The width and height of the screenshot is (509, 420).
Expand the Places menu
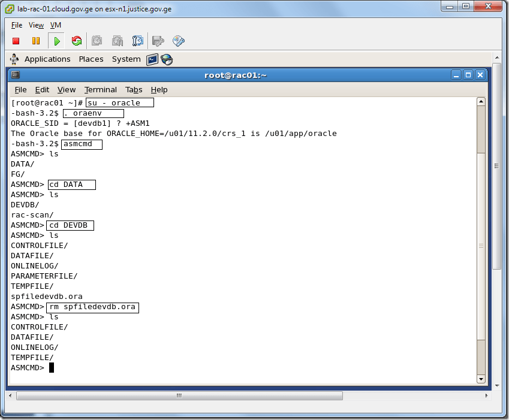pos(91,59)
